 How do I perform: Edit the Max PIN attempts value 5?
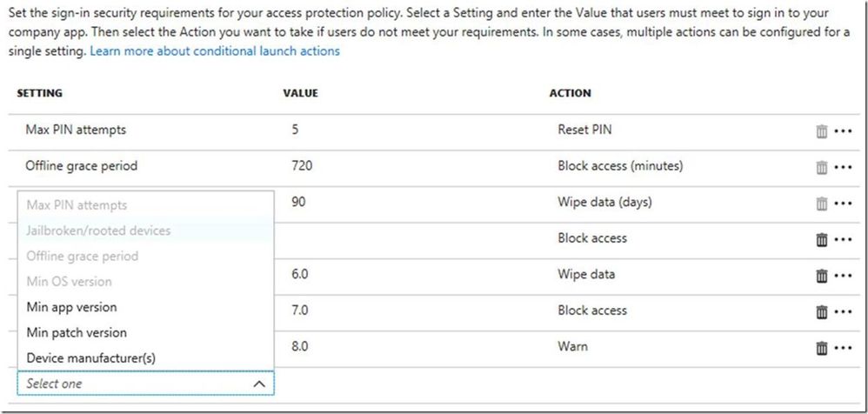tap(296, 130)
